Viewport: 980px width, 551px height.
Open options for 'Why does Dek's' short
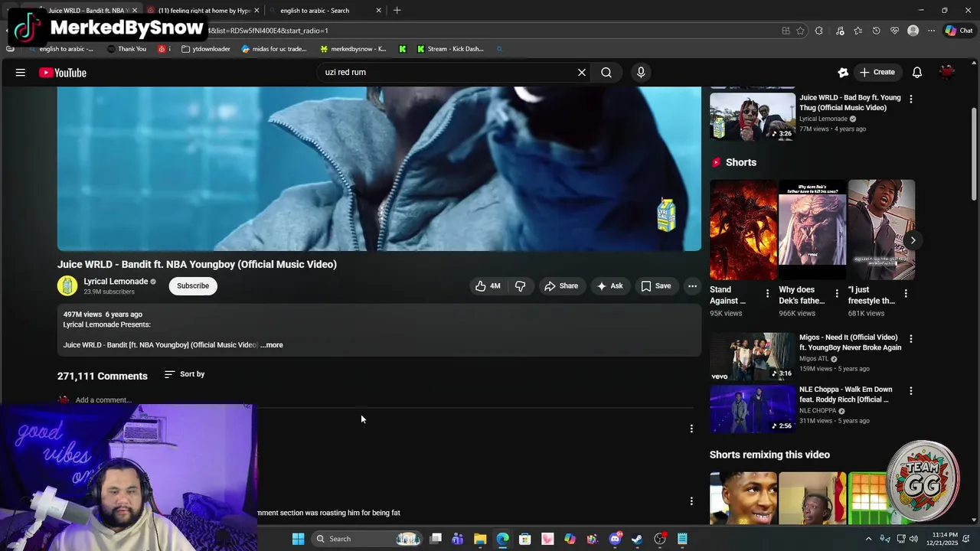(837, 293)
